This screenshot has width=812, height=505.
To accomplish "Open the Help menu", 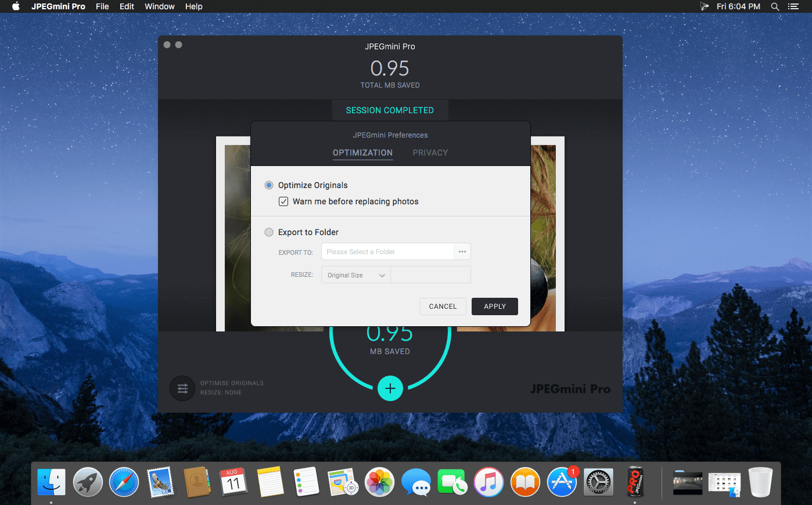I will [194, 6].
